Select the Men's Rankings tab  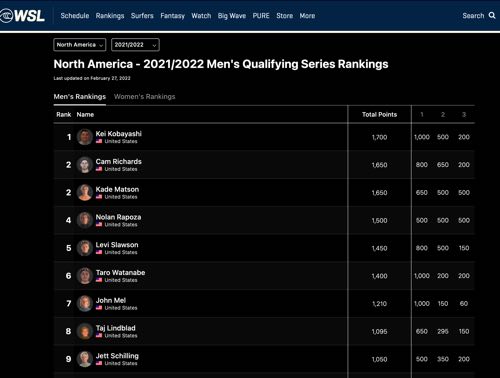80,97
